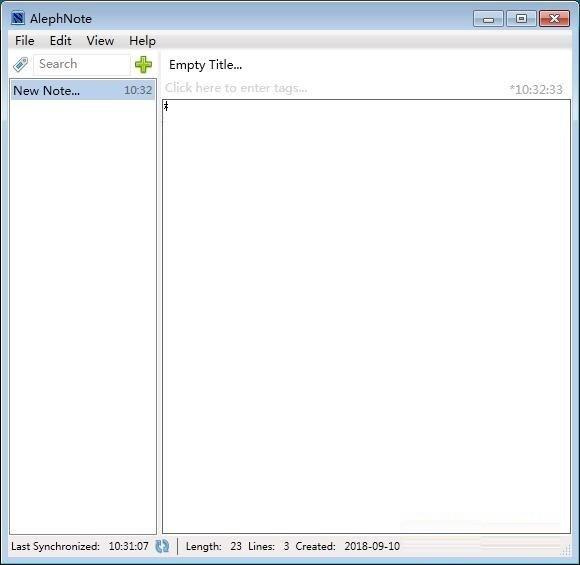Close the AlephNote window
Image resolution: width=580 pixels, height=565 pixels.
(554, 19)
